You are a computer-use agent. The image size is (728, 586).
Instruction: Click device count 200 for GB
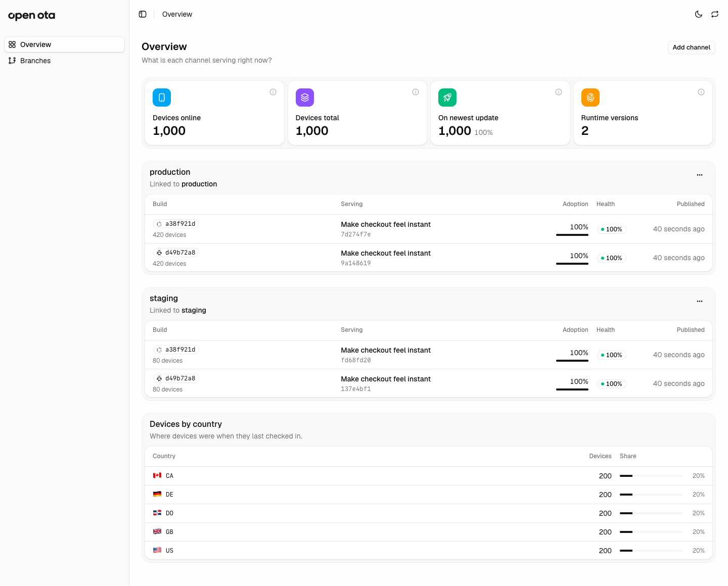[605, 532]
